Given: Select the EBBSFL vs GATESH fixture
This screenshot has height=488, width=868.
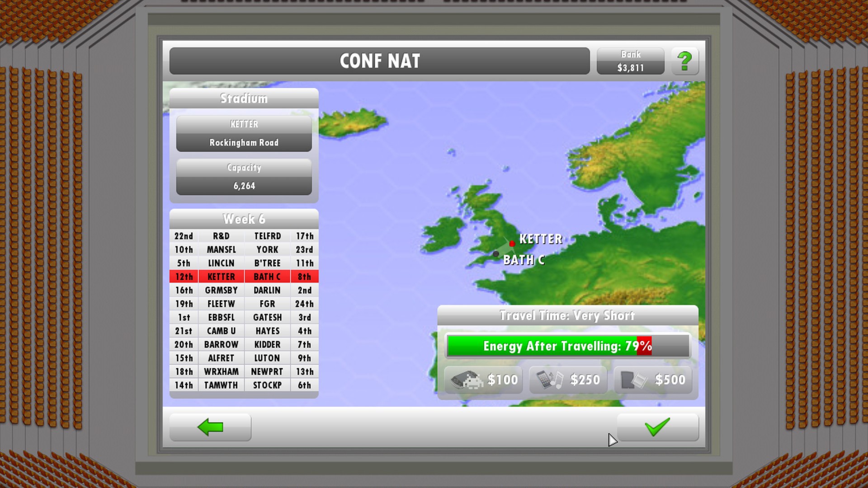Looking at the screenshot, I should coord(244,317).
